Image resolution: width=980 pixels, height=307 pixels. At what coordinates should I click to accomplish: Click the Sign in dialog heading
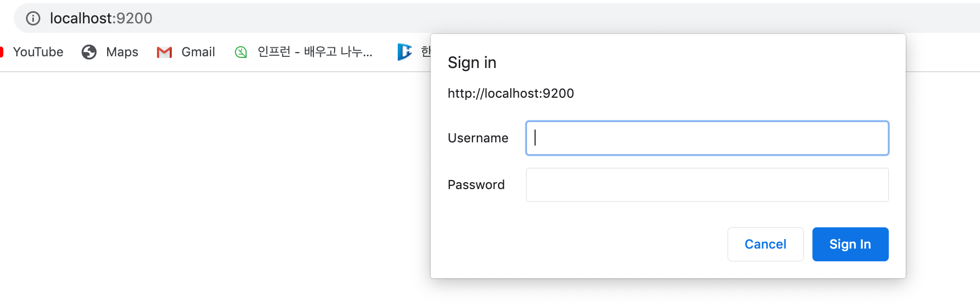[472, 63]
